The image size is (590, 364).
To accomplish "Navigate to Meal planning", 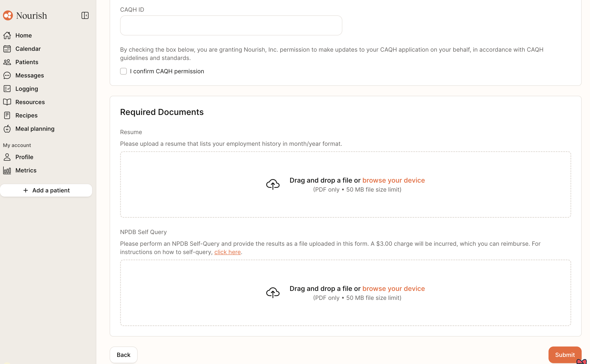I will click(x=35, y=129).
